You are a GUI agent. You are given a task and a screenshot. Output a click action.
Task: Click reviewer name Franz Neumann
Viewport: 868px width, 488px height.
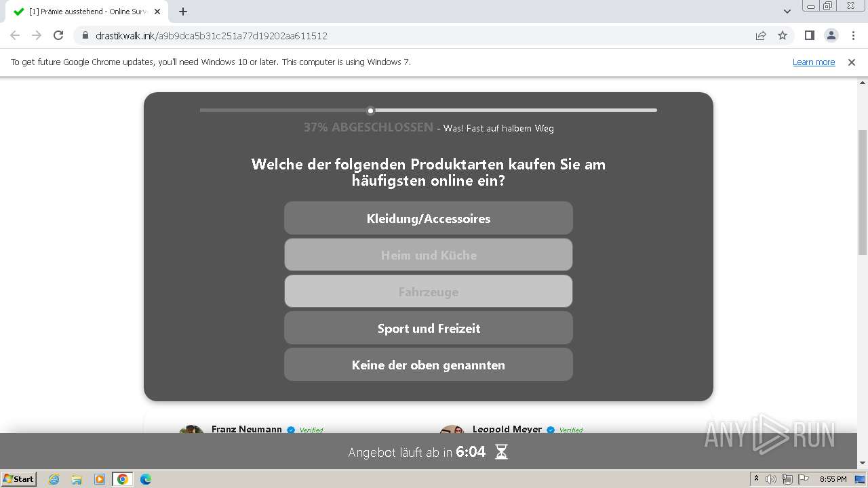(247, 429)
